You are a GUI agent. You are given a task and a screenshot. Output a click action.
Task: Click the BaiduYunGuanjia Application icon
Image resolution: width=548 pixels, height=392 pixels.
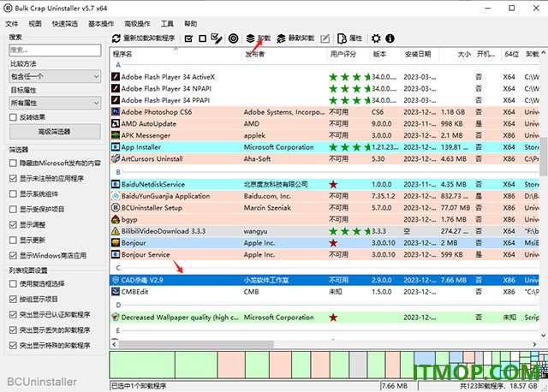point(116,196)
